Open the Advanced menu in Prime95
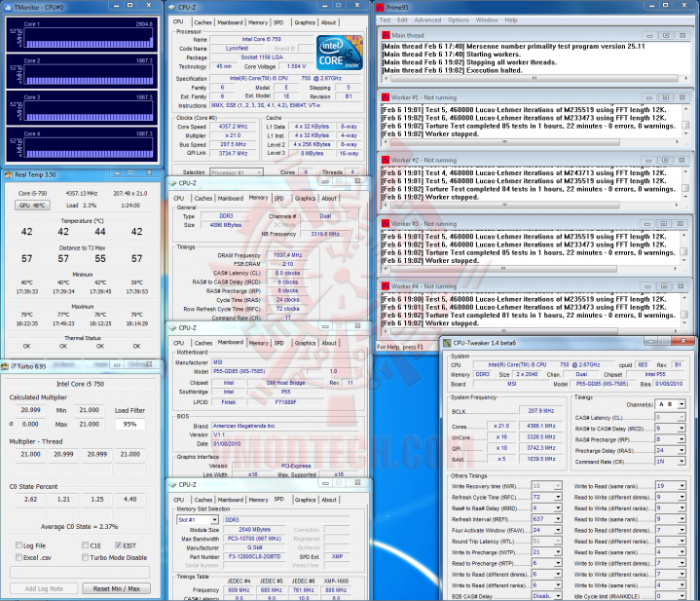Image resolution: width=700 pixels, height=601 pixels. (x=427, y=20)
